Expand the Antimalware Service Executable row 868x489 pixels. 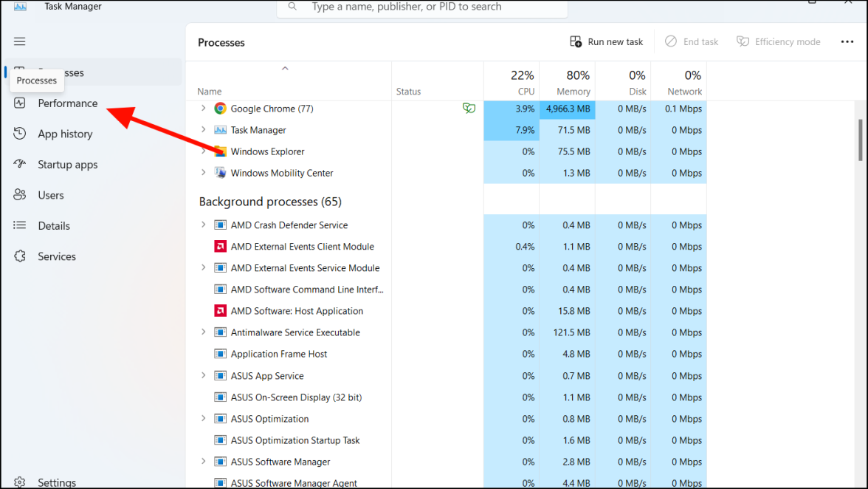(204, 332)
